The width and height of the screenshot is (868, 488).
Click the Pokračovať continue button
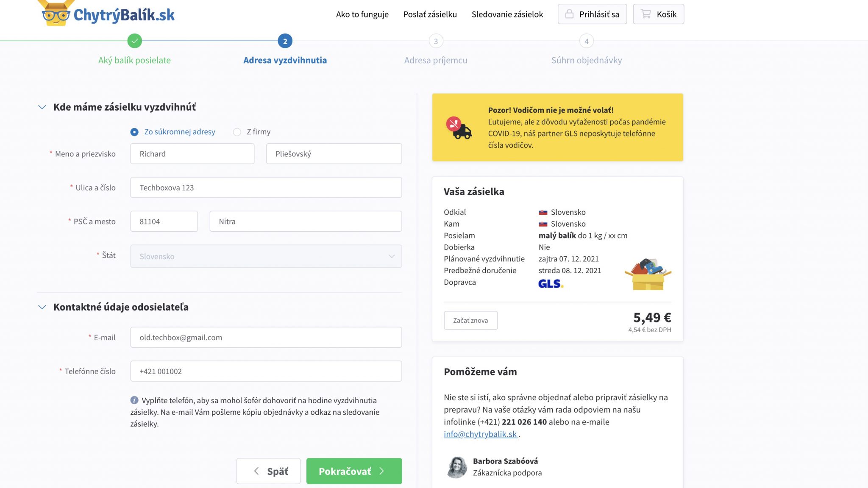click(354, 471)
